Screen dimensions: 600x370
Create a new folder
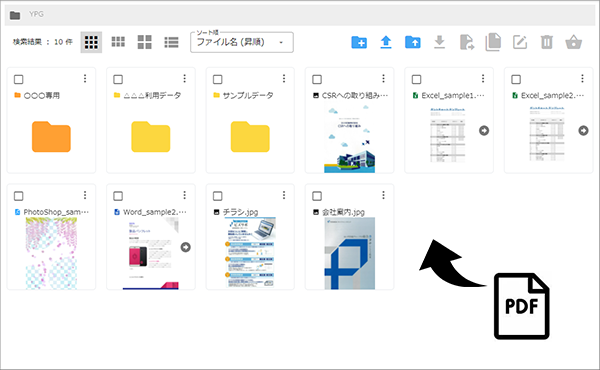[x=359, y=42]
